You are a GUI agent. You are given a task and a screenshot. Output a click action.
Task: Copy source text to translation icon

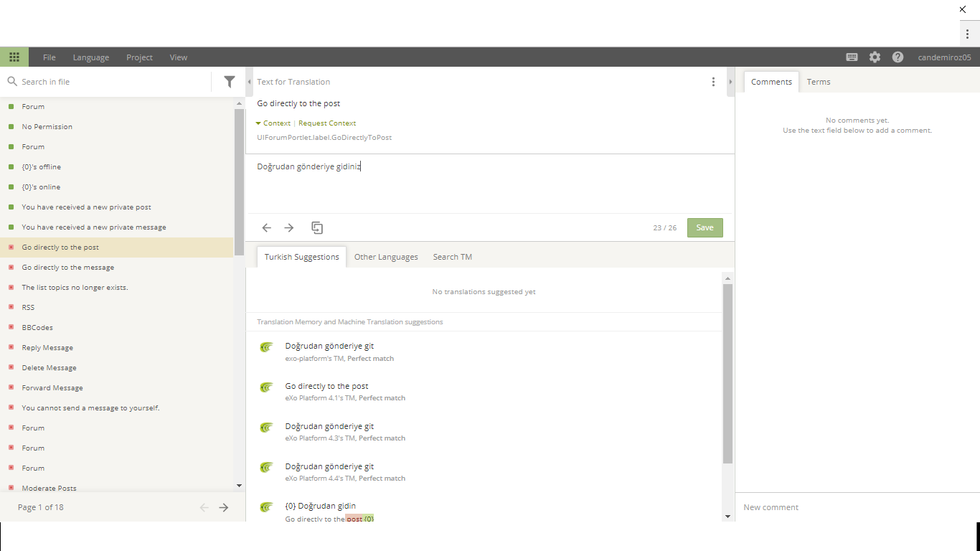coord(317,227)
